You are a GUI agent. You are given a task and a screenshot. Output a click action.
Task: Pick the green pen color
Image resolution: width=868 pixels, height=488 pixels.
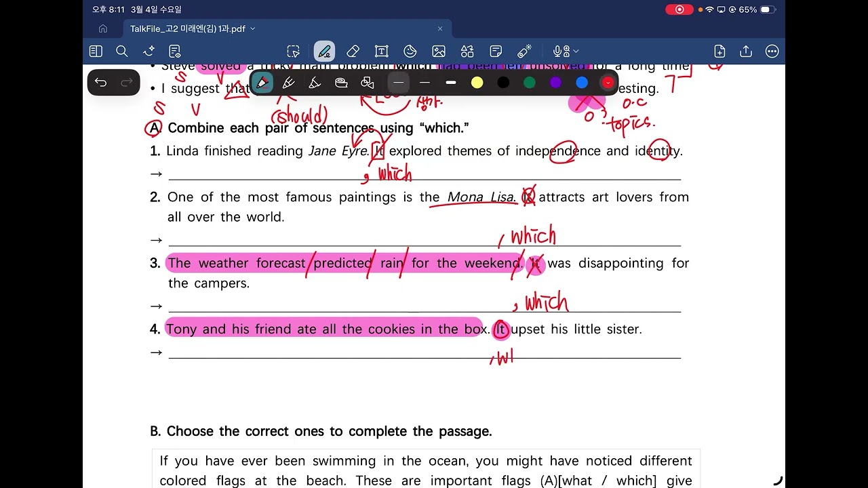(x=530, y=83)
